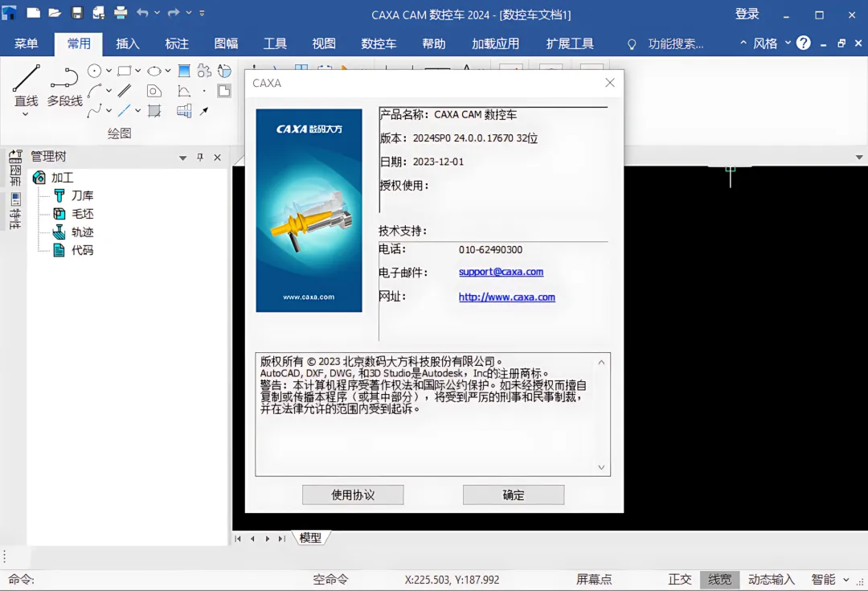Click the save-as icon beside the floppy disk
The height and width of the screenshot is (591, 868).
[x=99, y=13]
